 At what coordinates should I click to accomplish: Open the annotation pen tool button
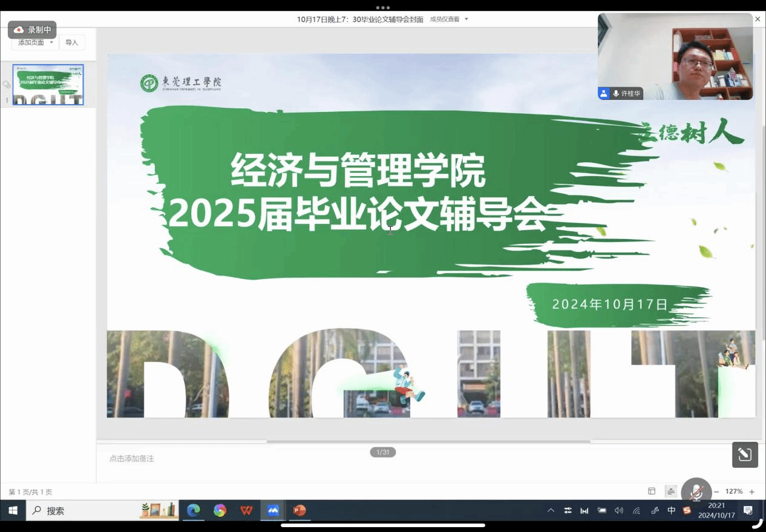(745, 455)
